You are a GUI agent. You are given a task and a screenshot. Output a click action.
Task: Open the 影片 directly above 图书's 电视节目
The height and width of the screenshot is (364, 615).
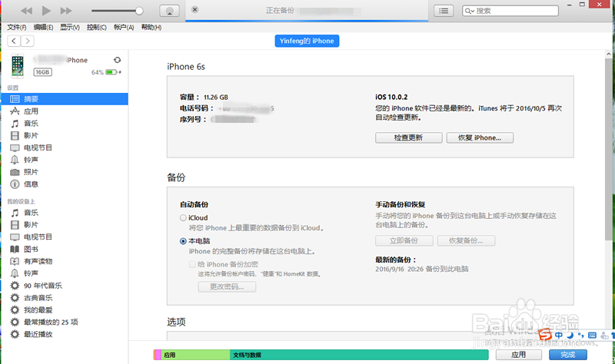(x=65, y=225)
